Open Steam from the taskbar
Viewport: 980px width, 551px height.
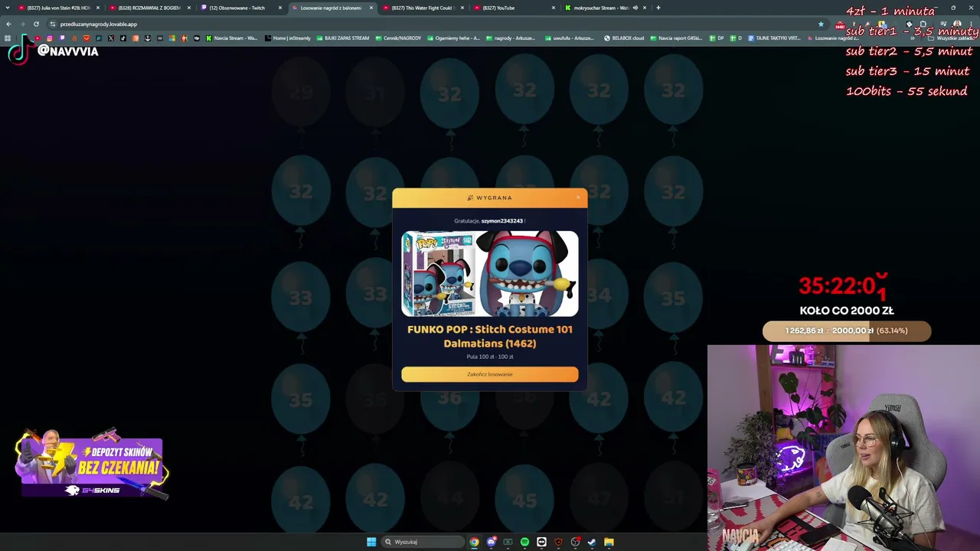(x=592, y=542)
